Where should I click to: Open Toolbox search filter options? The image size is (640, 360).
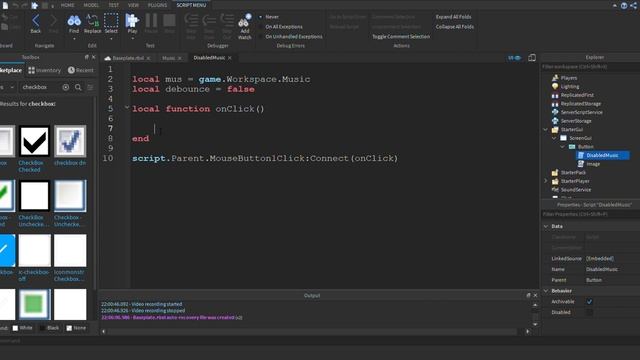[90, 87]
